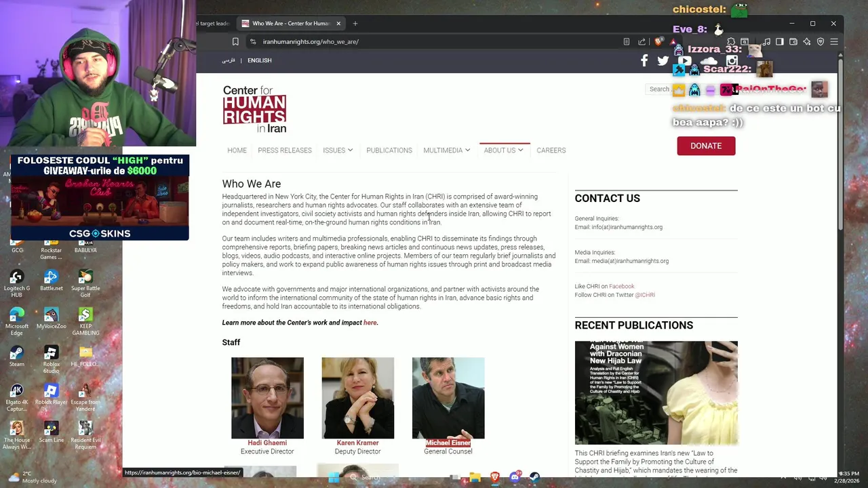Click Hadi Ghaemi's staff photo

(x=267, y=398)
